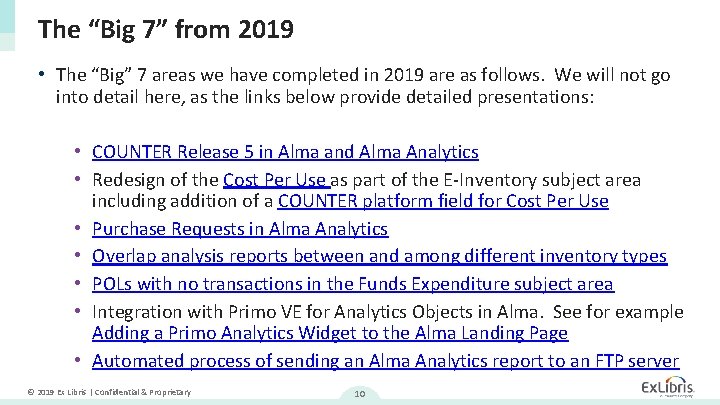The height and width of the screenshot is (405, 720).
Task: Open Adding a Primo Analytics Widget link
Action: pyautogui.click(x=330, y=333)
